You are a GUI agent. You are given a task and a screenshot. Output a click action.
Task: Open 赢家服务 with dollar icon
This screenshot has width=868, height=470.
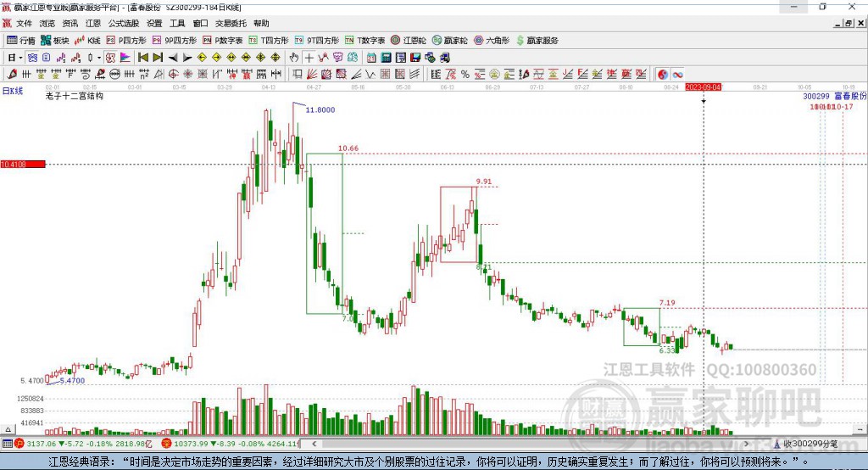pyautogui.click(x=537, y=41)
